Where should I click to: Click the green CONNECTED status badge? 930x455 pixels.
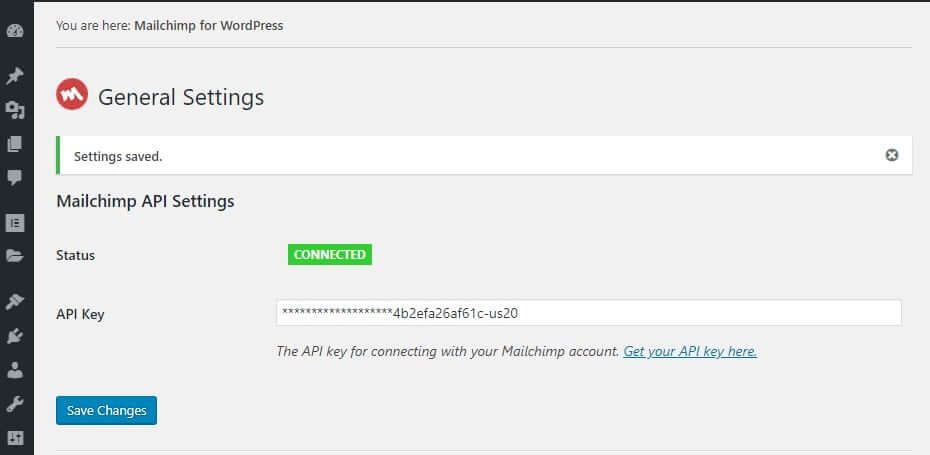click(330, 254)
